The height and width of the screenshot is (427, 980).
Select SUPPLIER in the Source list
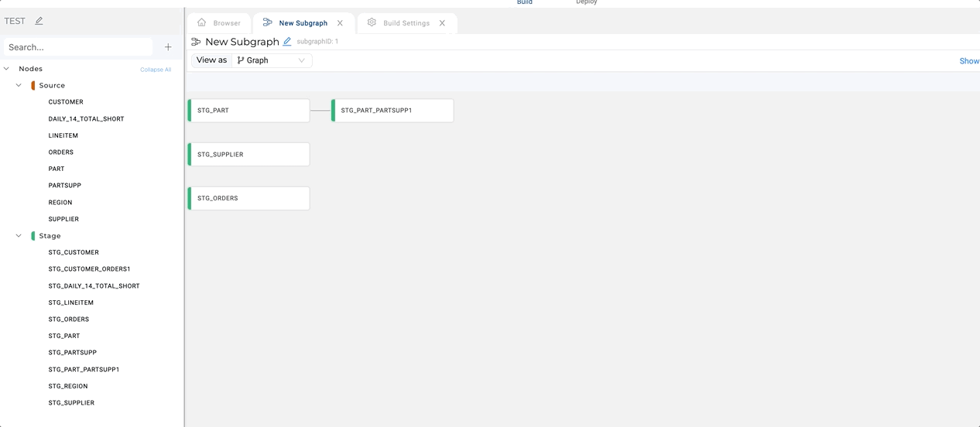click(63, 219)
